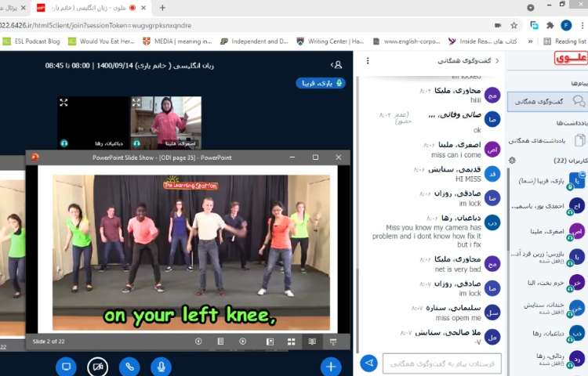The height and width of the screenshot is (376, 588).
Task: Toggle the user list icon above the presentation
Action: [337, 65]
